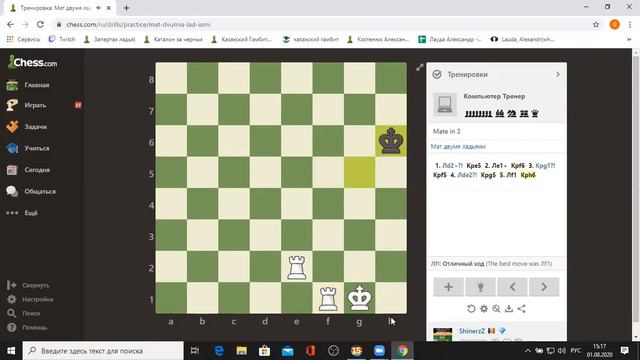
Task: Jump to move 1. Лd2+
Action: tap(452, 166)
